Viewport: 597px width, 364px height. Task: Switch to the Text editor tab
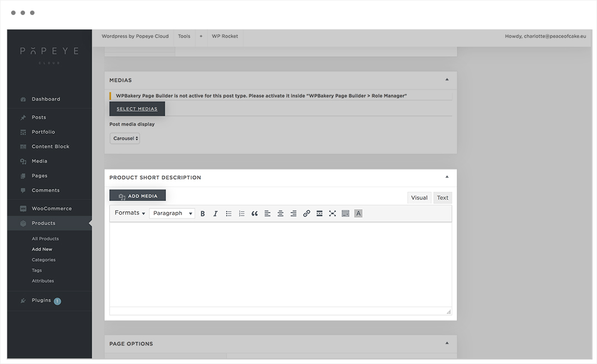(x=442, y=198)
